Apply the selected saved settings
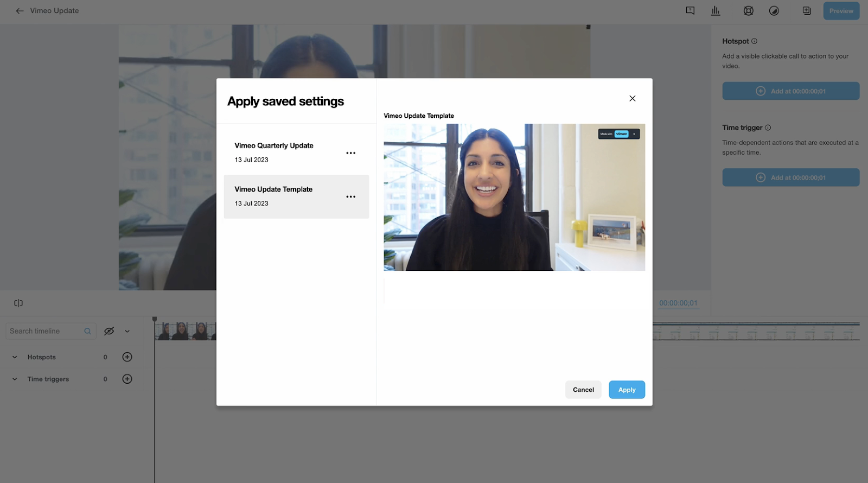The width and height of the screenshot is (868, 483). click(x=627, y=390)
